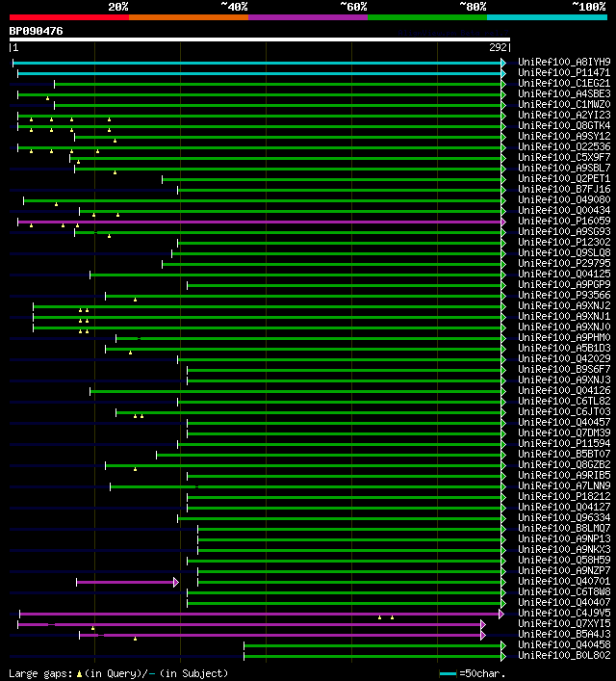Screen dimensions: 616x681
Task: Open hit UniRef100_A9XNJ3
Action: tap(564, 380)
